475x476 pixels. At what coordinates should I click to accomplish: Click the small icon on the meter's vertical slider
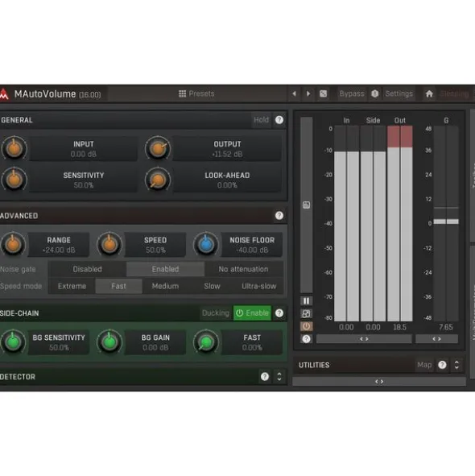click(x=306, y=205)
